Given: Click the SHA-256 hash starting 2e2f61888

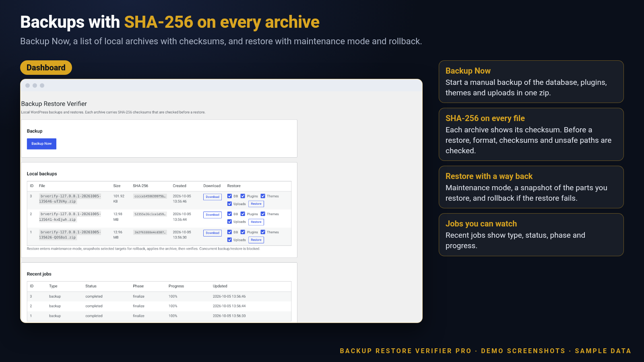Looking at the screenshot, I should (x=150, y=232).
